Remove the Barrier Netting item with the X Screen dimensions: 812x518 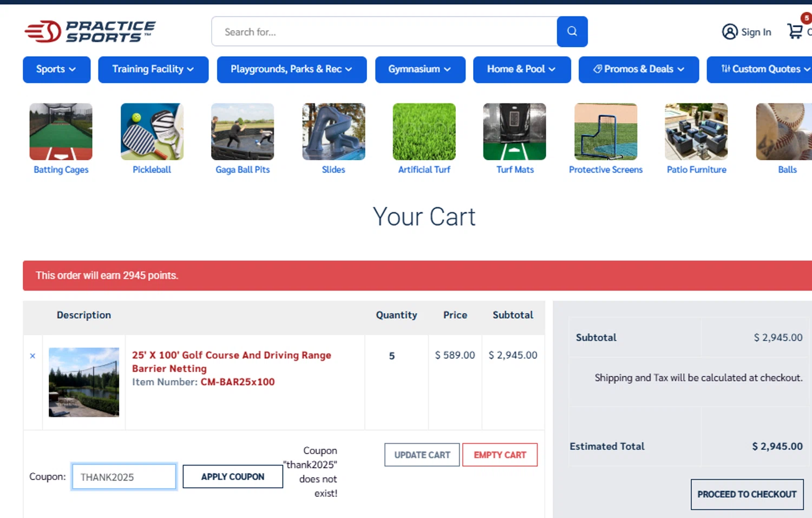pos(32,356)
